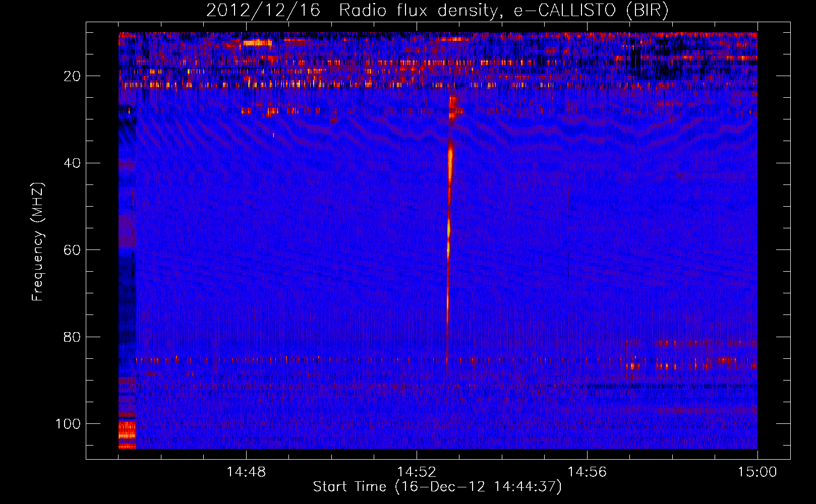Click the plot title 'Radio flux density, e-CALLISTO (BIR)'
Viewport: 816px width, 504px height.
503,11
